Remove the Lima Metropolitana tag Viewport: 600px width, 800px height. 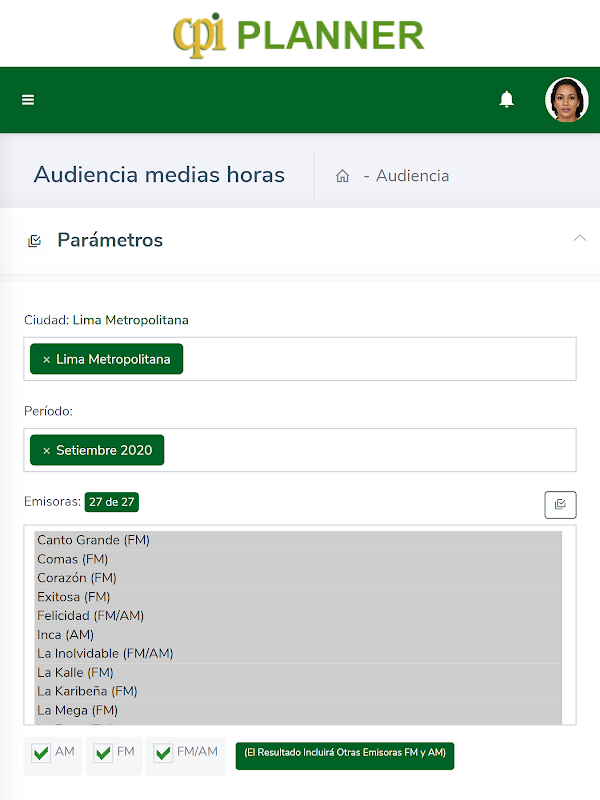pos(46,359)
